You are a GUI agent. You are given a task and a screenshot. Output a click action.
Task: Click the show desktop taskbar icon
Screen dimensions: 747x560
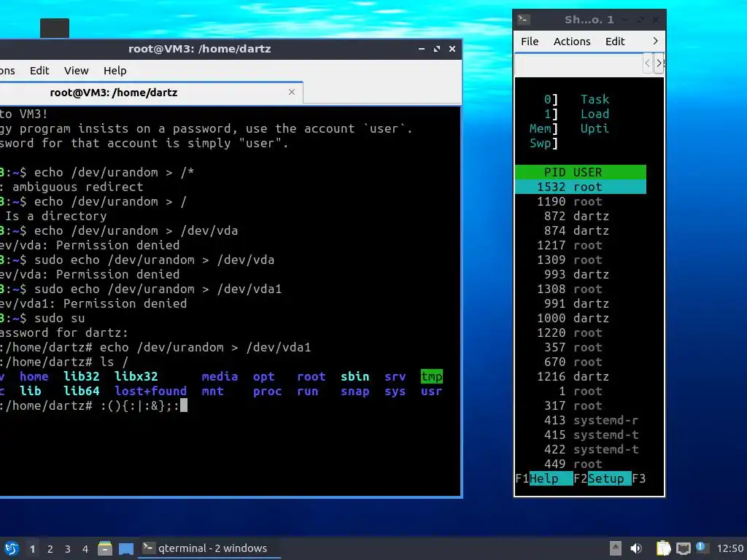pos(126,548)
